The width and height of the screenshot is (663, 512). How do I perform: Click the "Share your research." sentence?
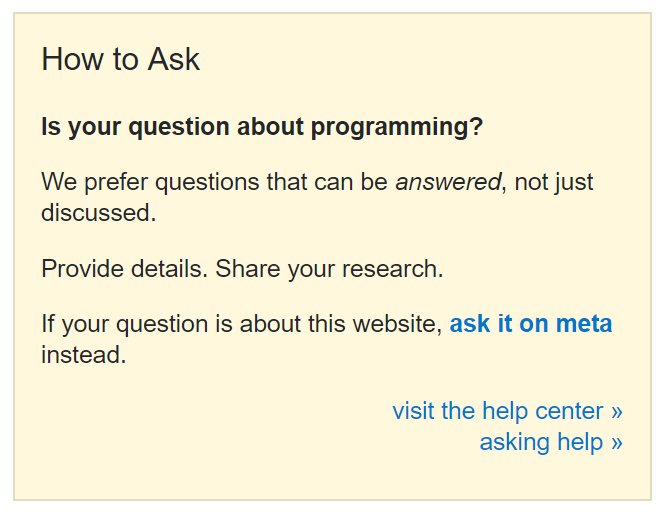(329, 269)
